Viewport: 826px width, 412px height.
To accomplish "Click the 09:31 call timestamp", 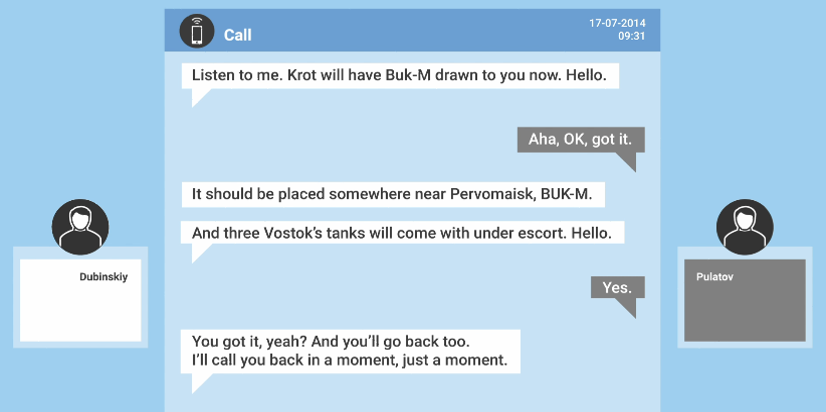I will [x=631, y=36].
